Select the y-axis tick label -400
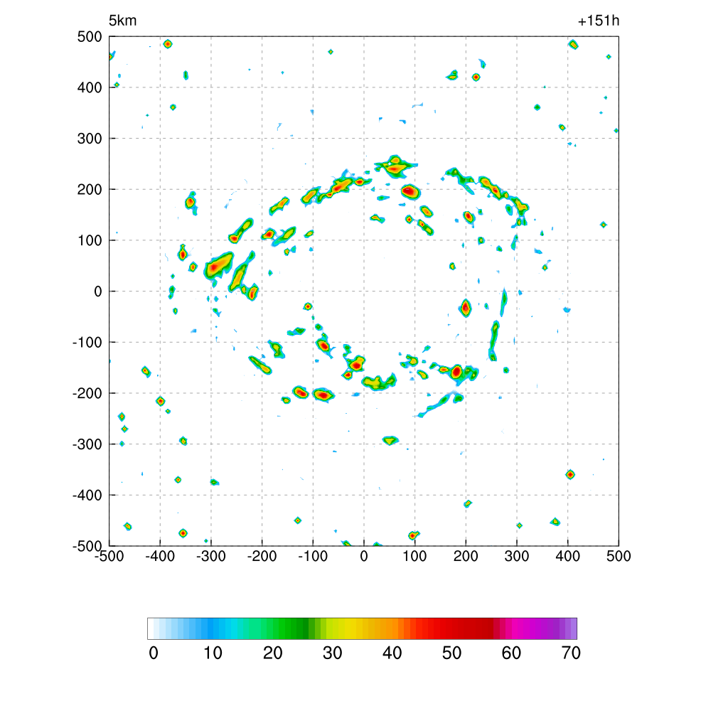The image size is (728, 728). 87,496
